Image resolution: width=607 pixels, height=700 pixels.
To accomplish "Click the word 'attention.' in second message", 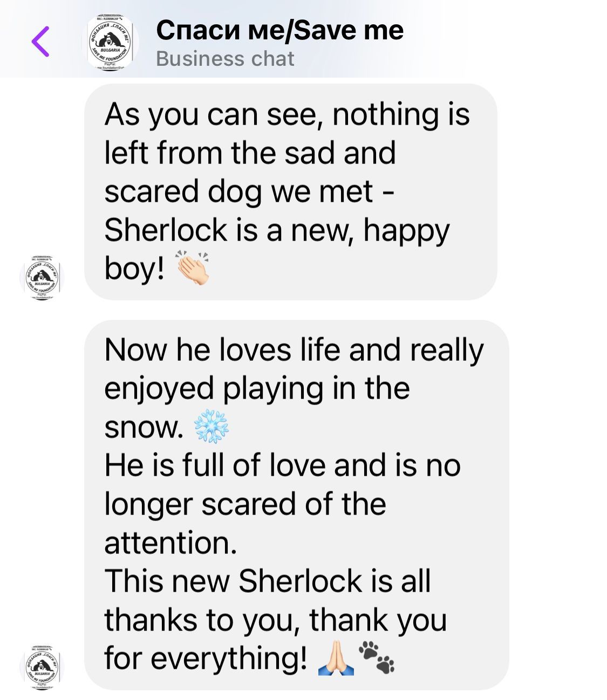I will [x=170, y=543].
